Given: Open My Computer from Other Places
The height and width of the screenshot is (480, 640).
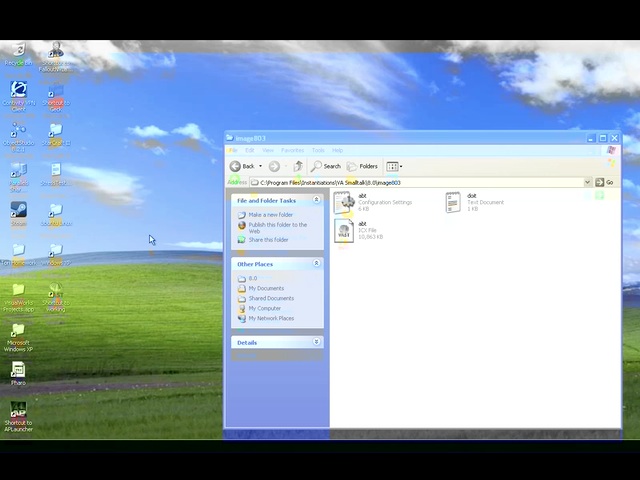Looking at the screenshot, I should (x=264, y=308).
